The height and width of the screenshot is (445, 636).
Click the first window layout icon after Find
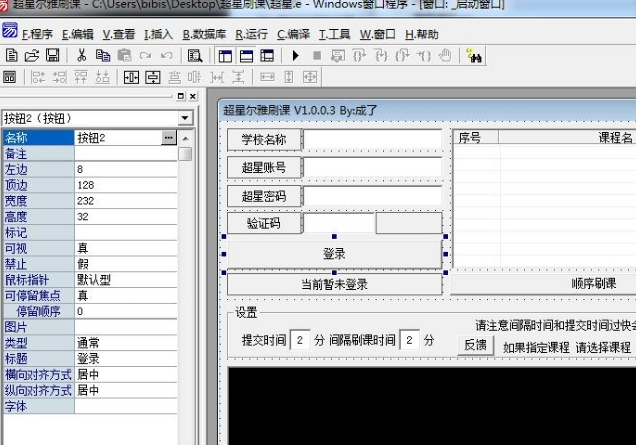tap(225, 56)
